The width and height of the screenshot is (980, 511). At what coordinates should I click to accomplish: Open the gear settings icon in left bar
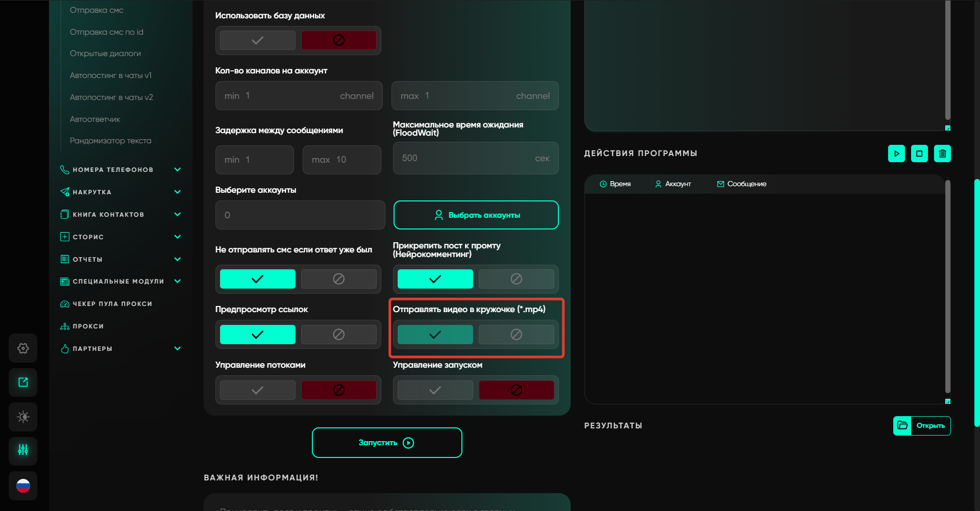click(23, 348)
